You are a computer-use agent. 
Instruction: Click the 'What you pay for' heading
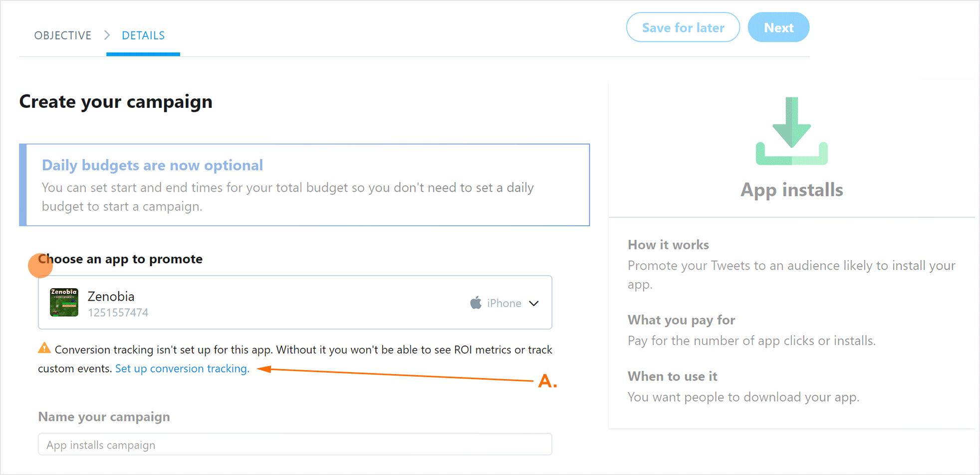(x=681, y=320)
